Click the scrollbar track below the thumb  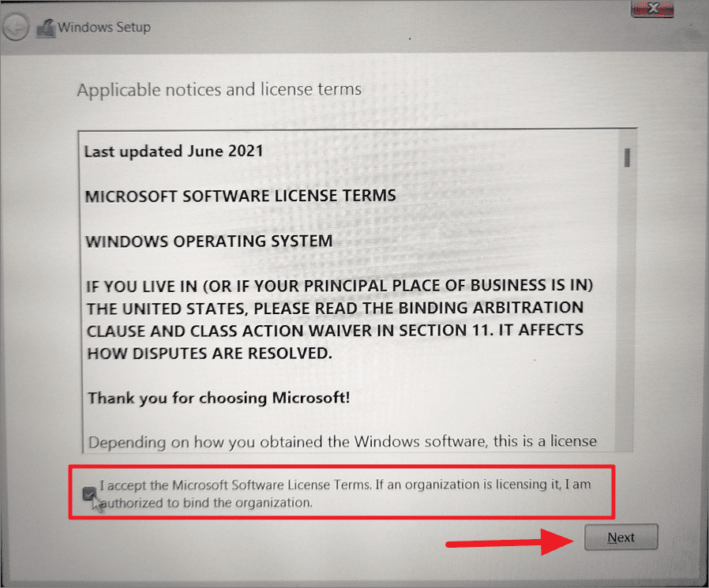pos(627,307)
